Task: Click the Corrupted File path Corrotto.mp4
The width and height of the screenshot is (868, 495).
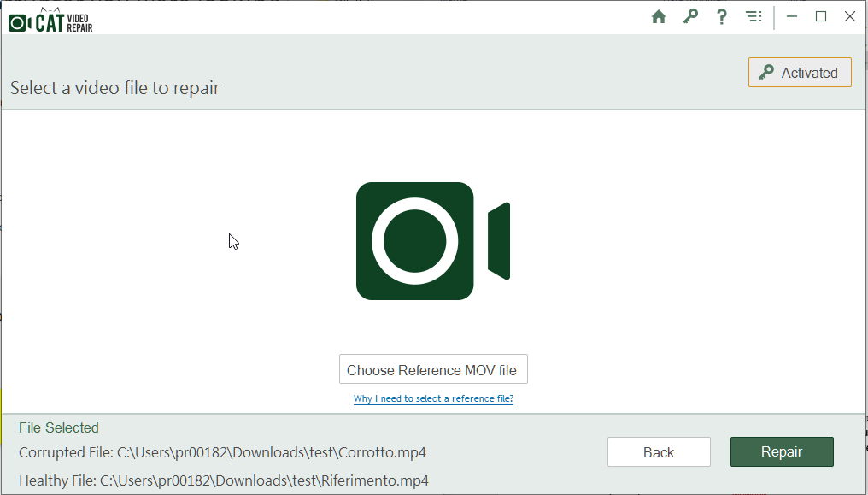Action: 271,452
